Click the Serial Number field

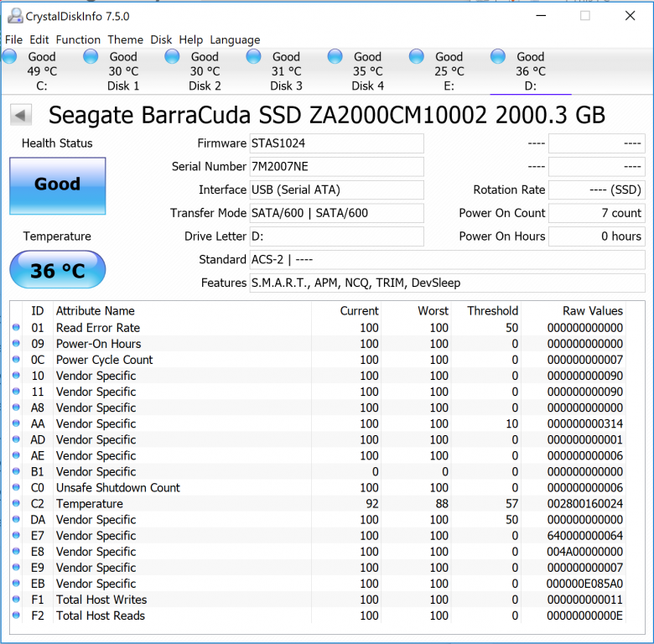[x=336, y=167]
